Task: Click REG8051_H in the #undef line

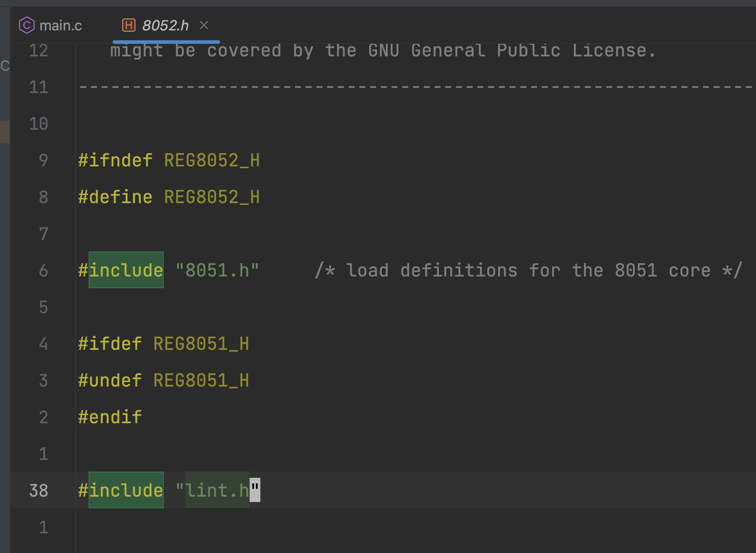Action: point(201,380)
